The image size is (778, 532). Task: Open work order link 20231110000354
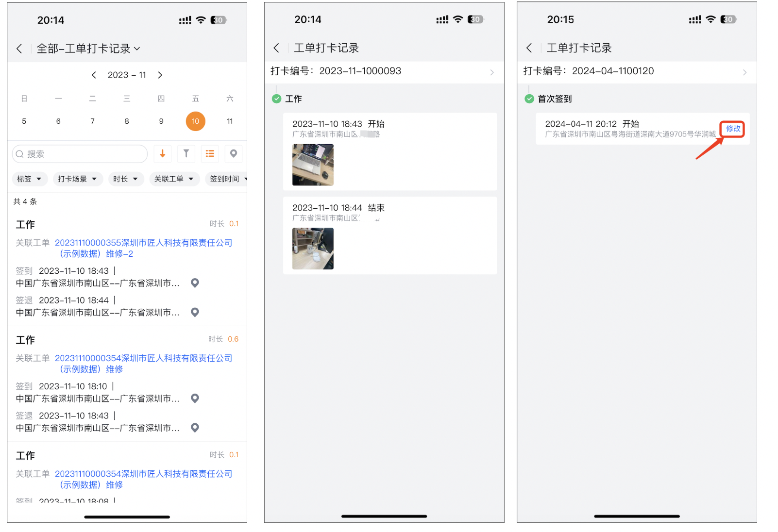point(143,358)
